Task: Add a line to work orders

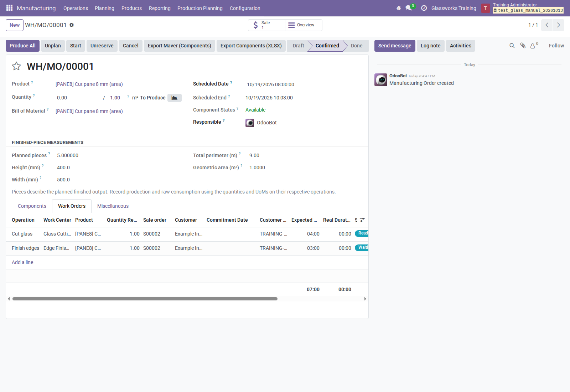Action: (x=22, y=262)
